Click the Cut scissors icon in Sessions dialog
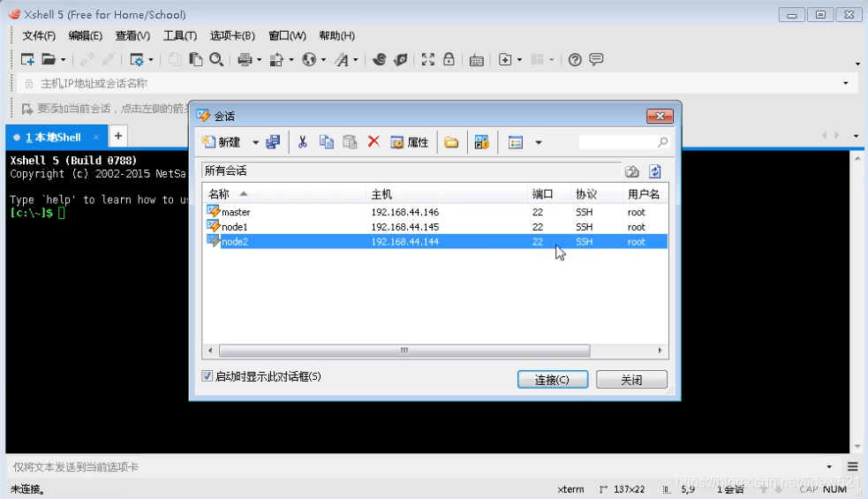Screen dimensions: 868x499 pos(302,142)
